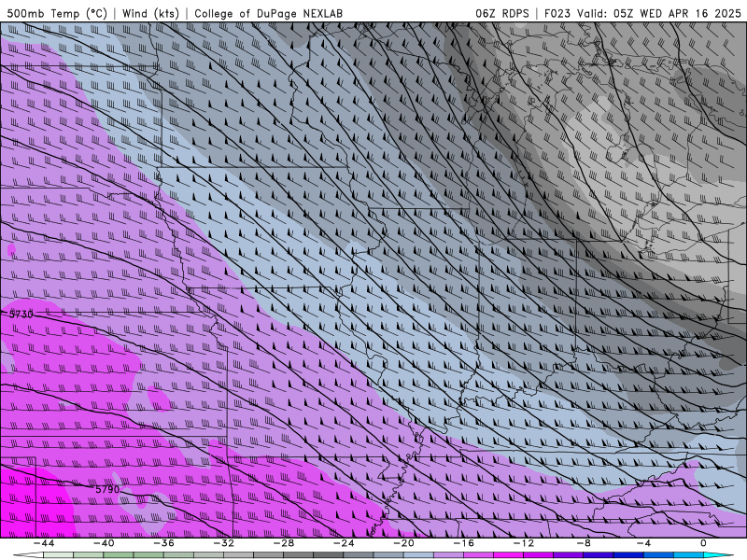The image size is (747, 560).
Task: Click the -28 value on color scale
Action: click(x=284, y=543)
